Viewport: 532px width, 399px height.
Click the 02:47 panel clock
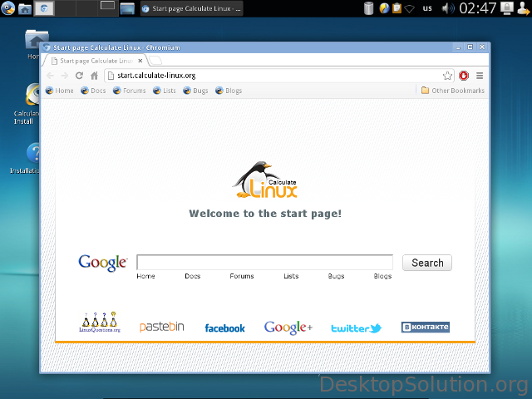478,8
